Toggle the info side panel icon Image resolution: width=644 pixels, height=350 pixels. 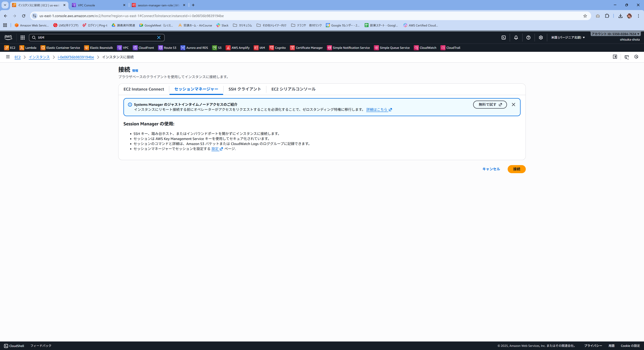point(615,57)
